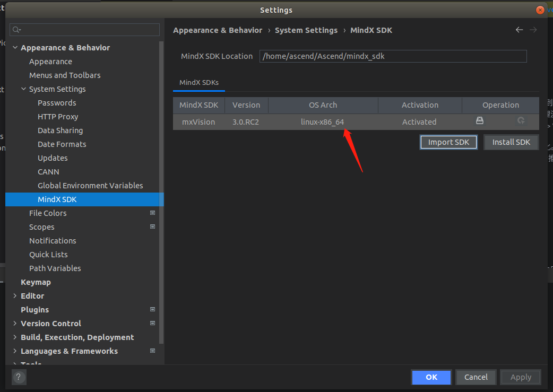The height and width of the screenshot is (392, 553).
Task: Click the switch-version icon in Operation column
Action: (521, 121)
